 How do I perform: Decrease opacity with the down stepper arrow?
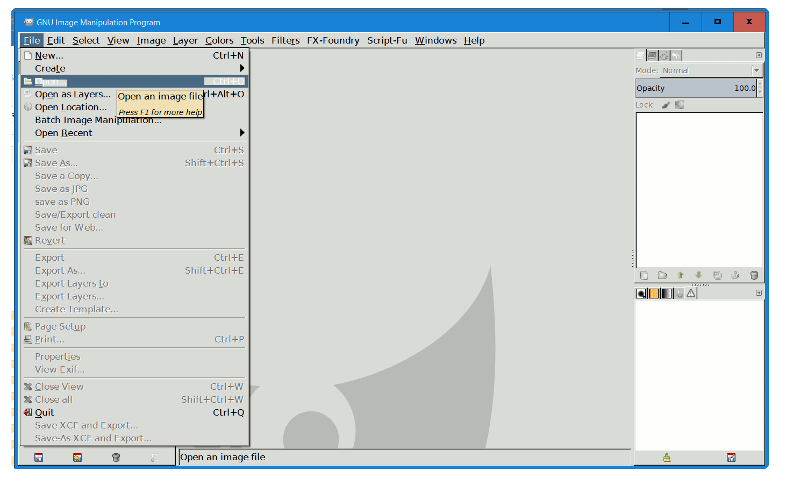coord(760,92)
